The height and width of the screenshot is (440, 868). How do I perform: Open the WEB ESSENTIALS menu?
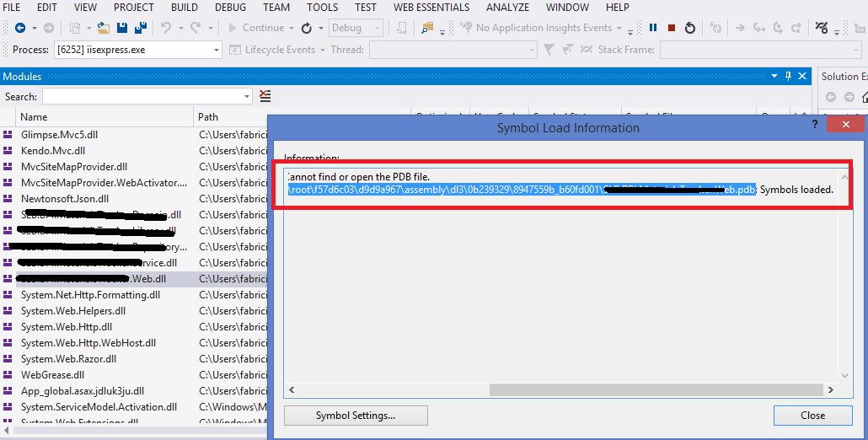click(x=431, y=8)
